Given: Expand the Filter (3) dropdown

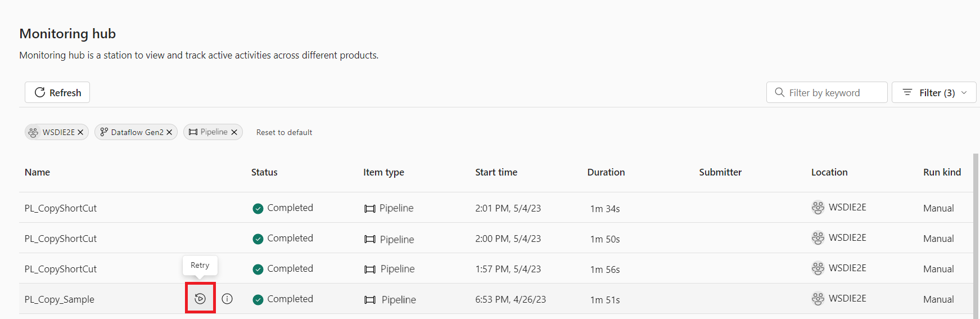Looking at the screenshot, I should (x=934, y=92).
